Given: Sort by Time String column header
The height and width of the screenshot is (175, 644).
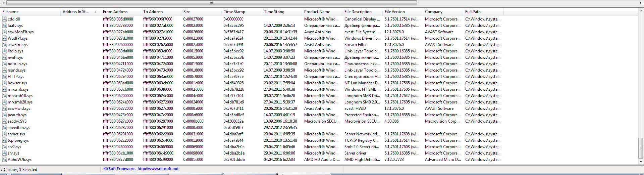Looking at the screenshot, I should pyautogui.click(x=282, y=12).
